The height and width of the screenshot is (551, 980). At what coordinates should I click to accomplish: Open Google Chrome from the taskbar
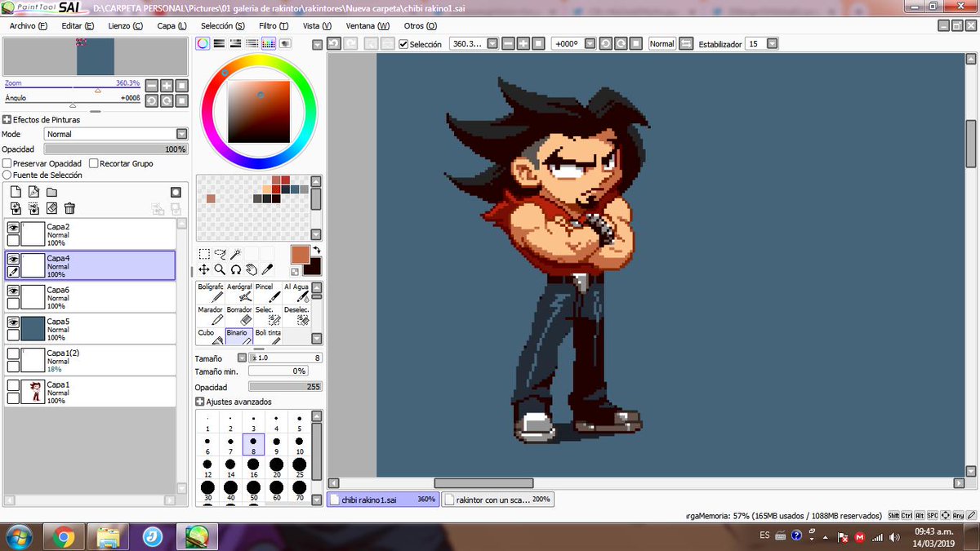pos(63,536)
